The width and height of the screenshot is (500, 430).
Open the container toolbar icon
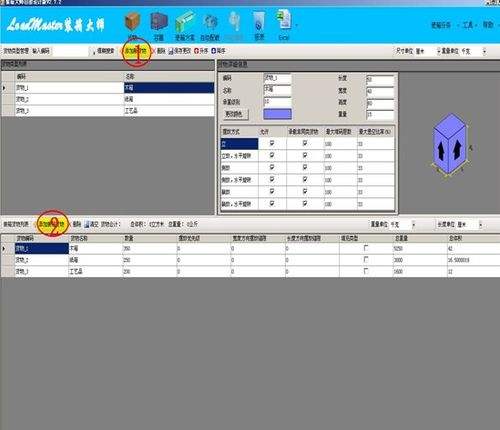click(159, 22)
